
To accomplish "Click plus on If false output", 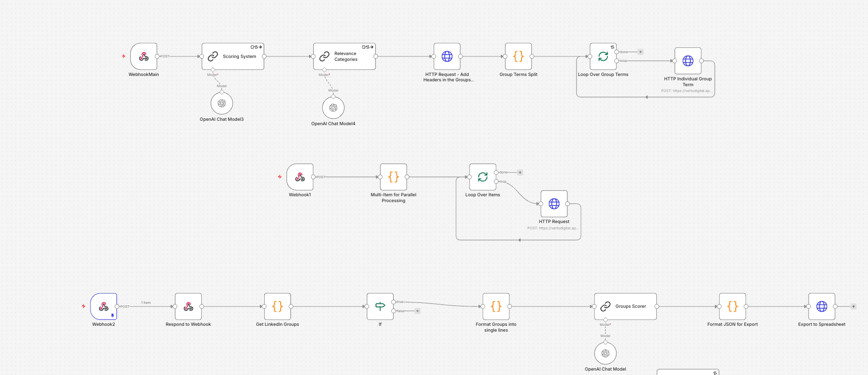I will tap(417, 311).
